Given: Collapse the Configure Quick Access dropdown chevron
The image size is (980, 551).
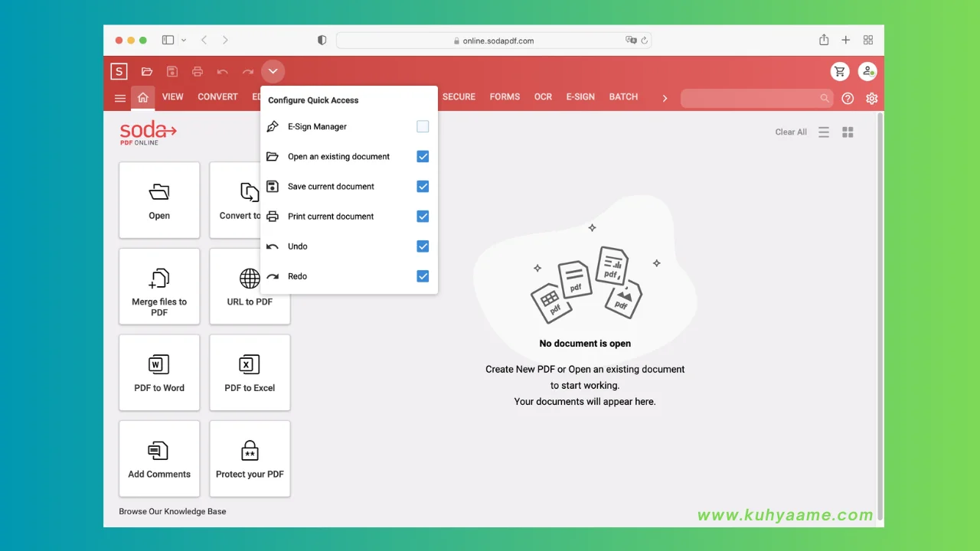Looking at the screenshot, I should click(273, 72).
